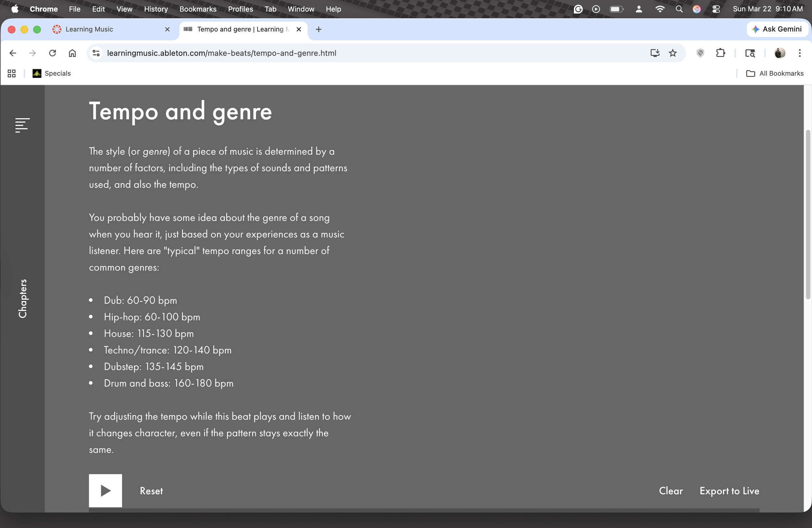The image size is (812, 528).
Task: Open Chrome's three-dot menu
Action: (x=800, y=53)
